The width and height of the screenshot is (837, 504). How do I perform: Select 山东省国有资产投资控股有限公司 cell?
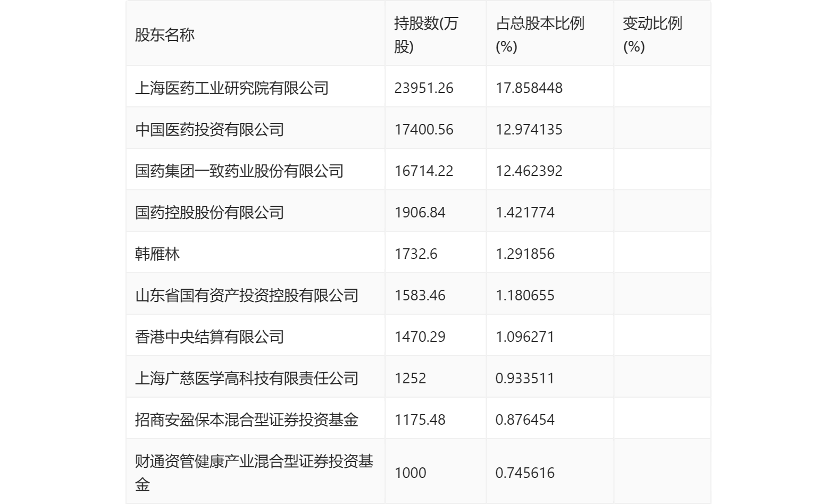click(247, 295)
